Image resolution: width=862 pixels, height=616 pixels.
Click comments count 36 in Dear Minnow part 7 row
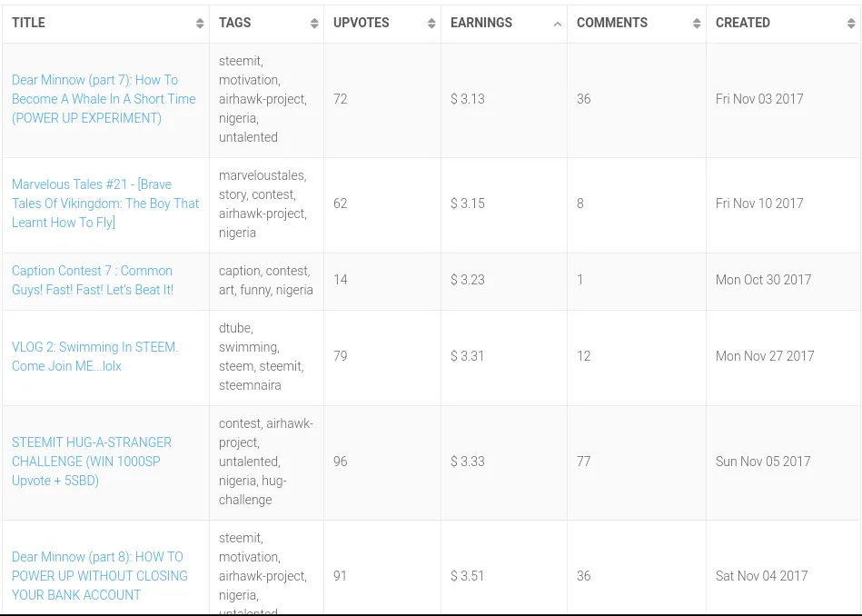coord(584,99)
